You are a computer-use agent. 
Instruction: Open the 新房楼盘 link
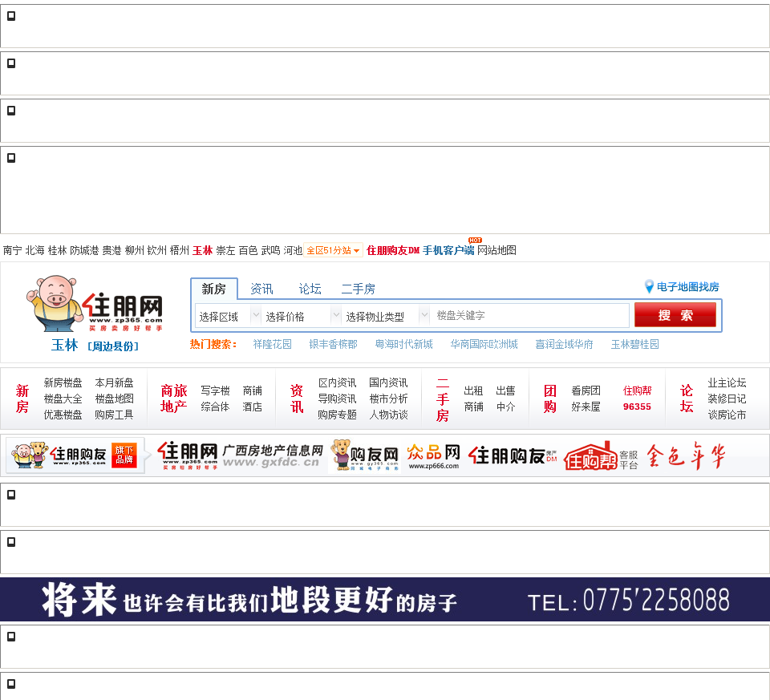point(63,382)
